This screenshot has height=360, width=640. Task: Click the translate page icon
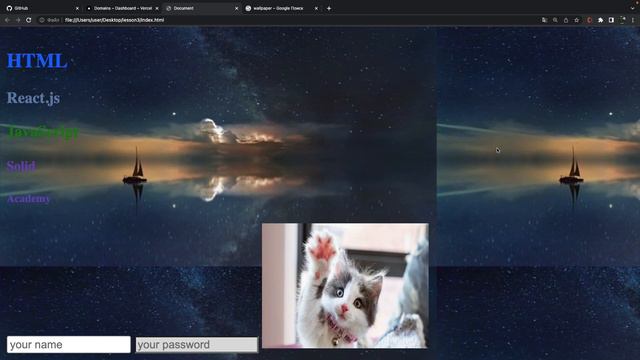[x=544, y=20]
